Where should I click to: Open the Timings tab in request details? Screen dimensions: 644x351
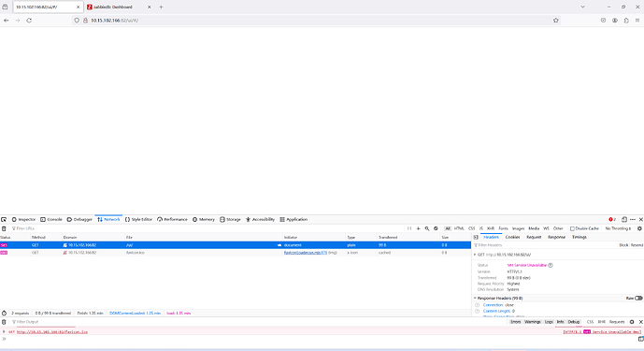tap(580, 238)
